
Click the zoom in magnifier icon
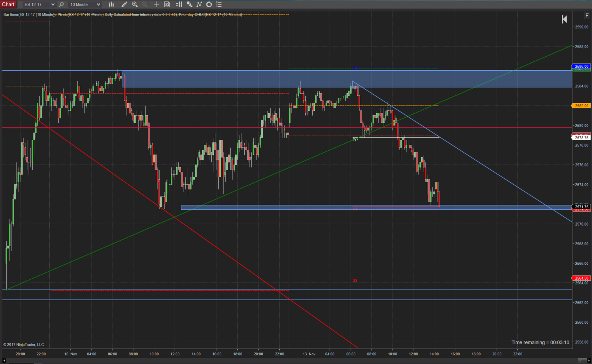[135, 5]
